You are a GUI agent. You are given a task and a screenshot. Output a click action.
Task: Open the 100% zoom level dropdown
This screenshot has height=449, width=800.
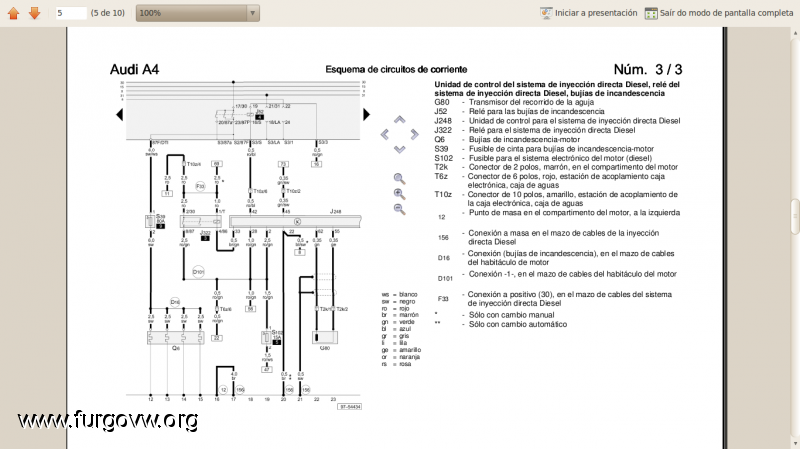(197, 13)
